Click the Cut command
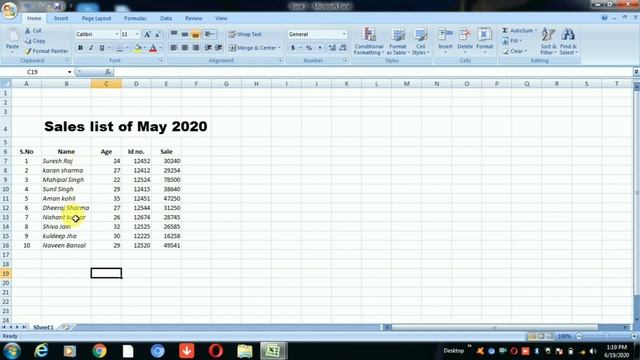 [x=33, y=31]
